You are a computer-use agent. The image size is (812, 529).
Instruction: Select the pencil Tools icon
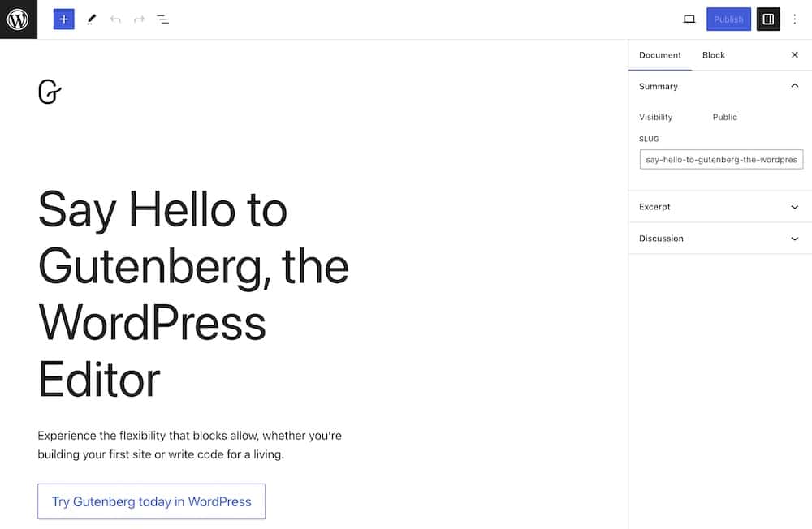click(x=91, y=19)
